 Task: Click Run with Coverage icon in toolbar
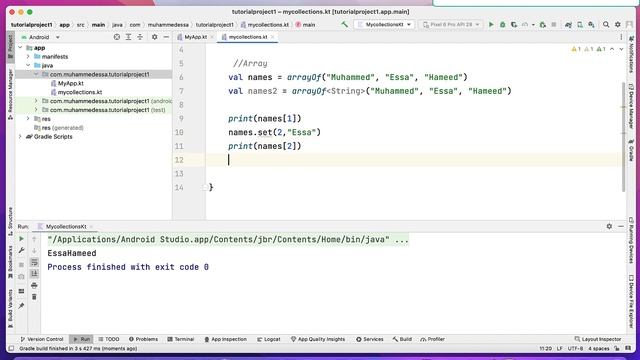514,24
